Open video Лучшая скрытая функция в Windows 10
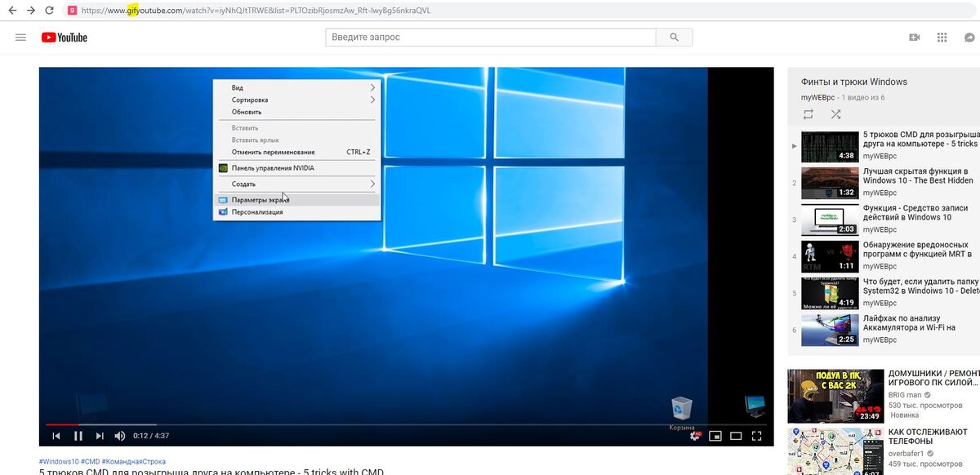The height and width of the screenshot is (475, 980). pos(920,176)
